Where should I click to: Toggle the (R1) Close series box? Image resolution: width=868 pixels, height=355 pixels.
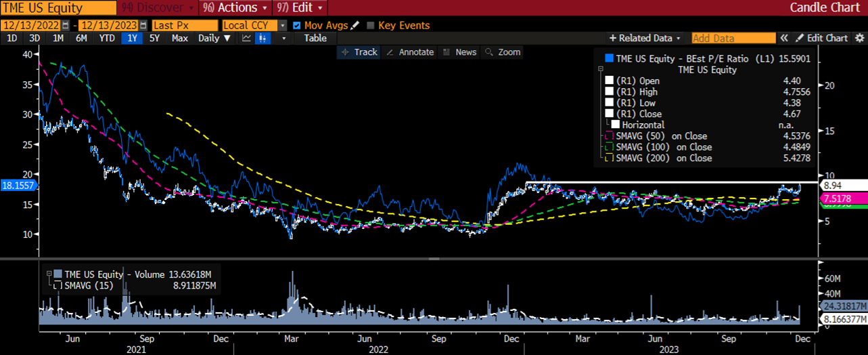click(x=610, y=113)
